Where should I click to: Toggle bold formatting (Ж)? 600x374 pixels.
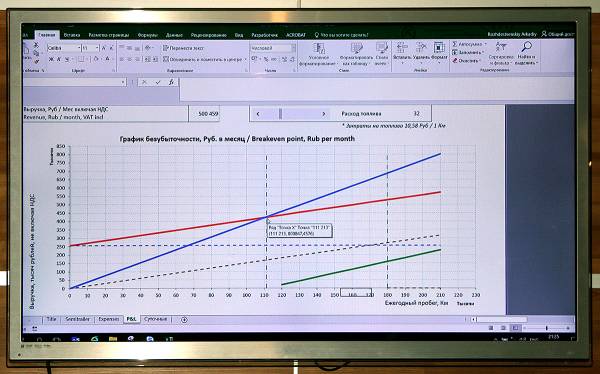(x=51, y=59)
